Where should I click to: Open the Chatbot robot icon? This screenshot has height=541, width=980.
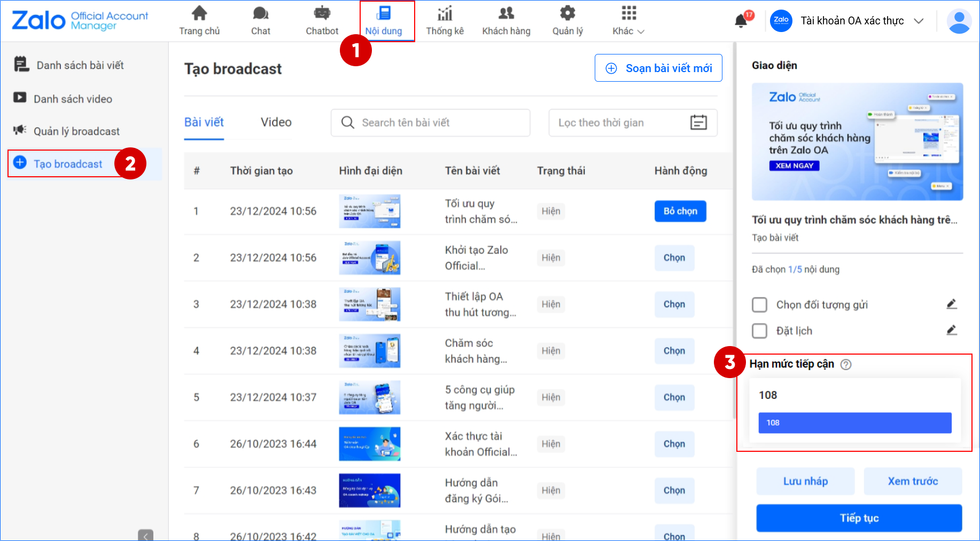[322, 13]
